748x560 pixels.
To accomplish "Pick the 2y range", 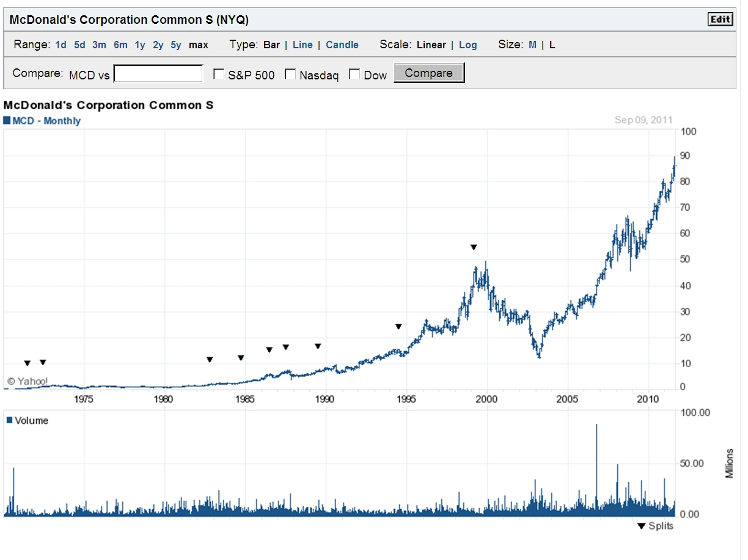I will tap(158, 45).
